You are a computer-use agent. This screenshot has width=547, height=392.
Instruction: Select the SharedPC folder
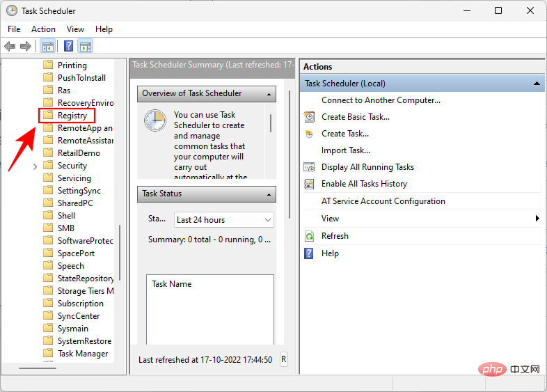click(x=75, y=203)
